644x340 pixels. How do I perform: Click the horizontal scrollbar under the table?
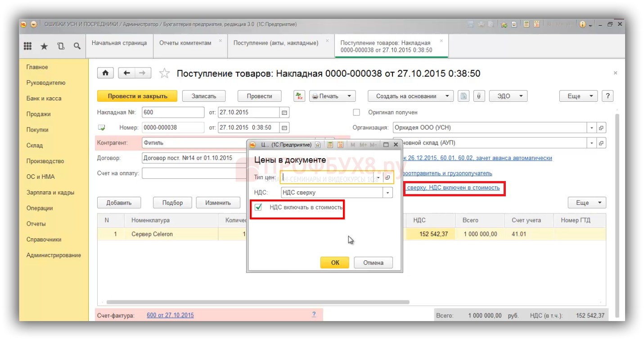[257, 302]
